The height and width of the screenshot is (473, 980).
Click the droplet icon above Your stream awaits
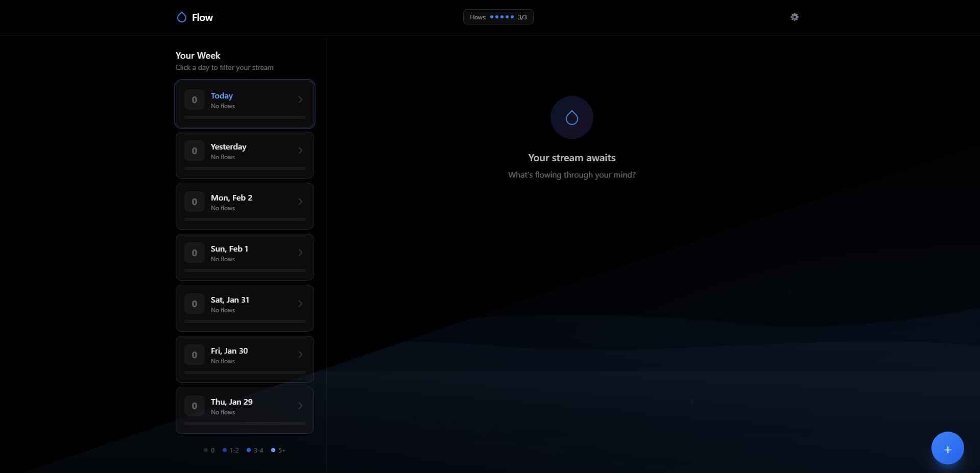(571, 118)
